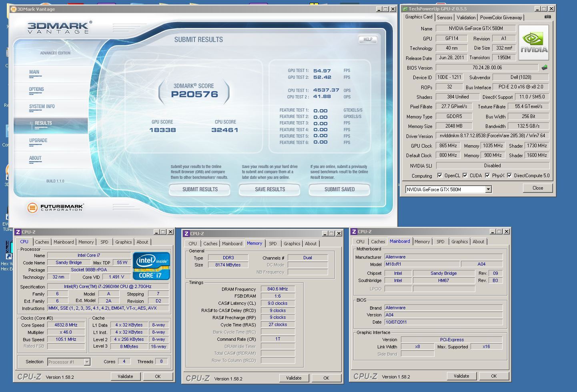This screenshot has height=392, width=577.
Task: Click the Core Speed field 4832.8 MHz
Action: (x=66, y=325)
